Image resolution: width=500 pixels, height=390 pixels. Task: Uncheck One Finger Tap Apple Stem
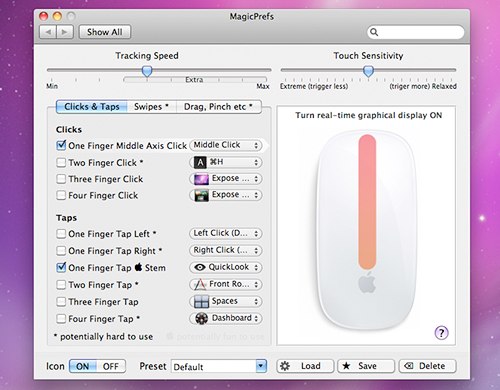click(x=61, y=267)
